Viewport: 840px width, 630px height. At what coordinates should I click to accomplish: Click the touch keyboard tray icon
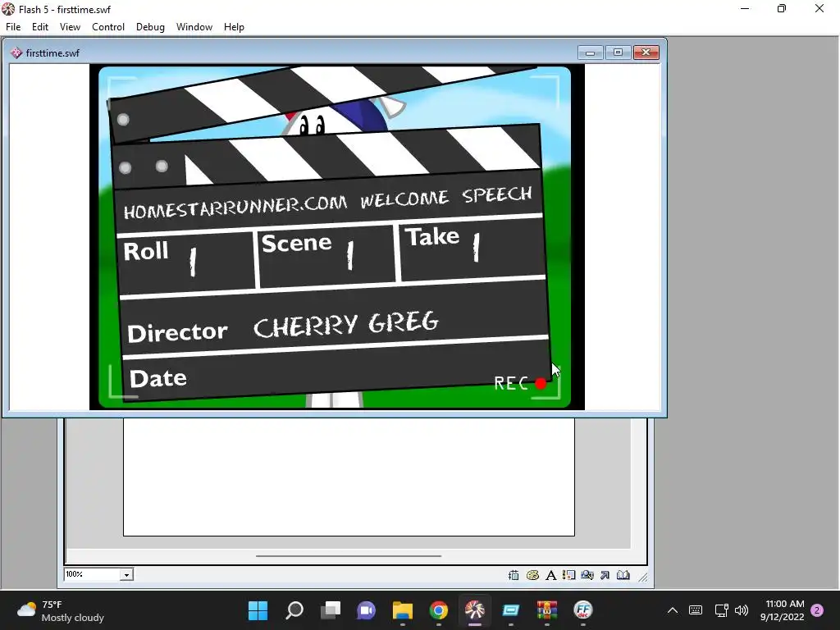pos(696,610)
